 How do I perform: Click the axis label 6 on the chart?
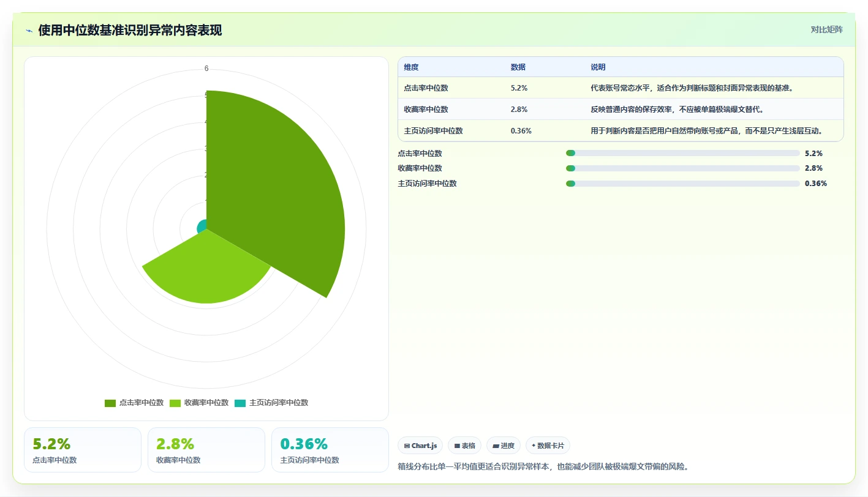206,69
